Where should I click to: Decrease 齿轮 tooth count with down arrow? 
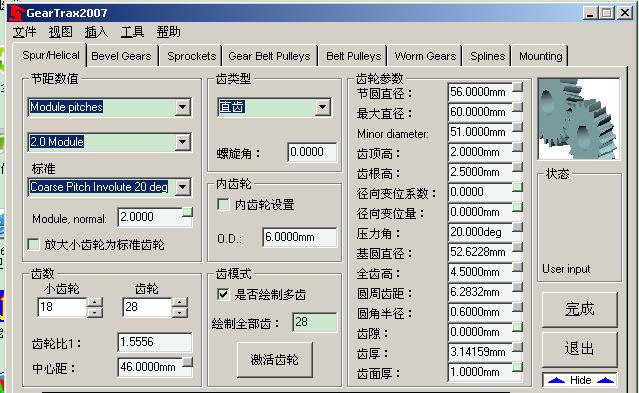(180, 312)
